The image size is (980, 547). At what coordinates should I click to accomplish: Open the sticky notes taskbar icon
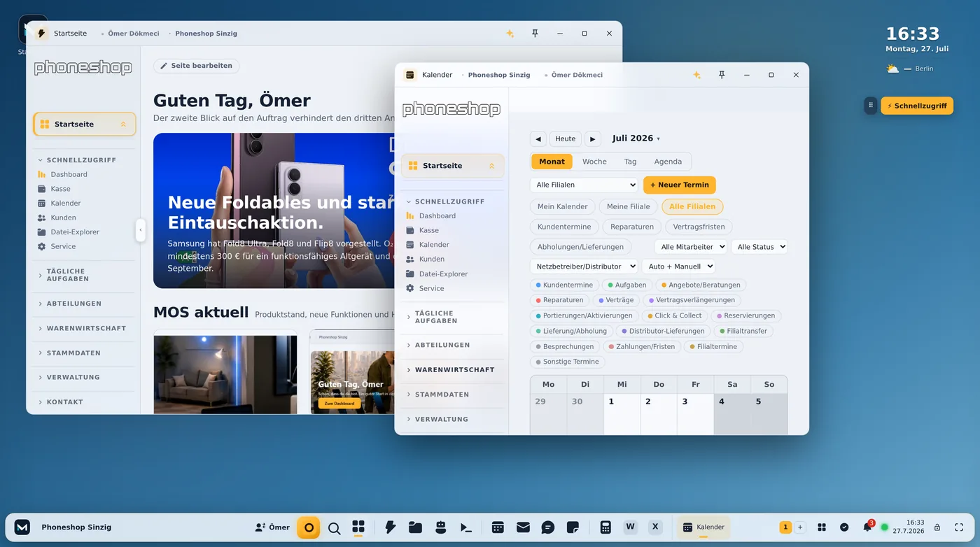click(573, 527)
